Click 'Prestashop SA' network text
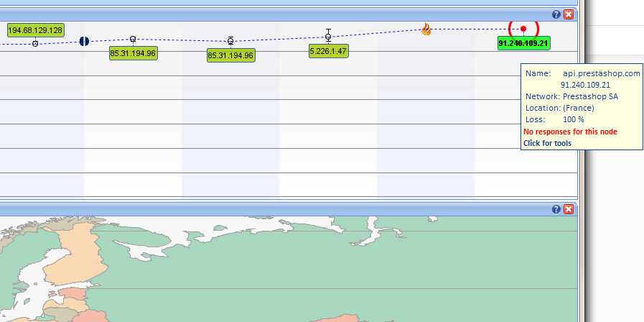Image resolution: width=644 pixels, height=322 pixels. (x=590, y=96)
